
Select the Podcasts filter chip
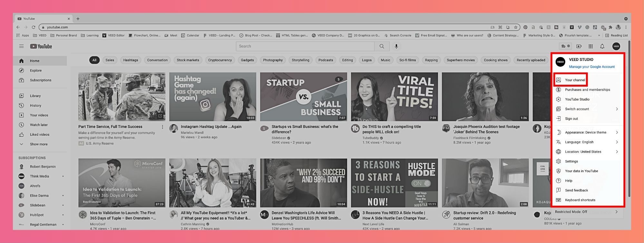click(326, 60)
